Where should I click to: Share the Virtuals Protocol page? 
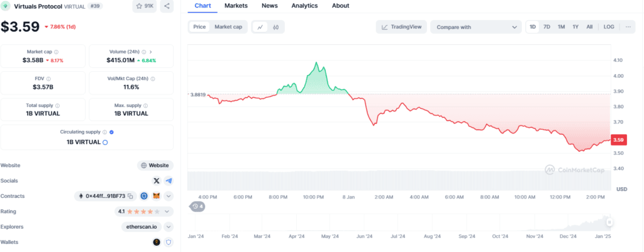pos(167,6)
